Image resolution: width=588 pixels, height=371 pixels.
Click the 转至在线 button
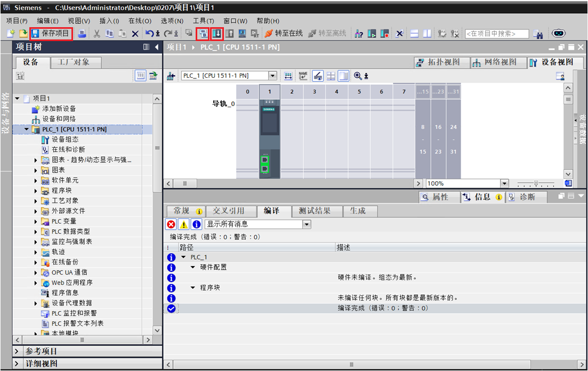(284, 34)
